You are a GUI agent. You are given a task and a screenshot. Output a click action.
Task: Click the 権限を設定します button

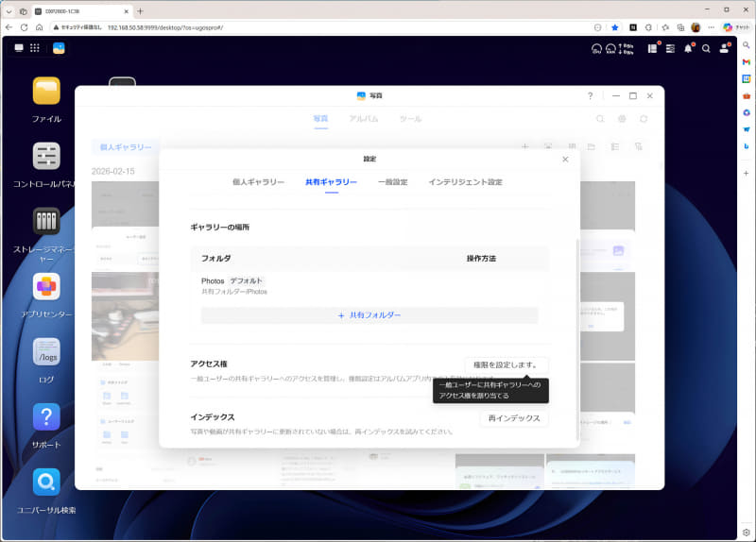(x=506, y=364)
